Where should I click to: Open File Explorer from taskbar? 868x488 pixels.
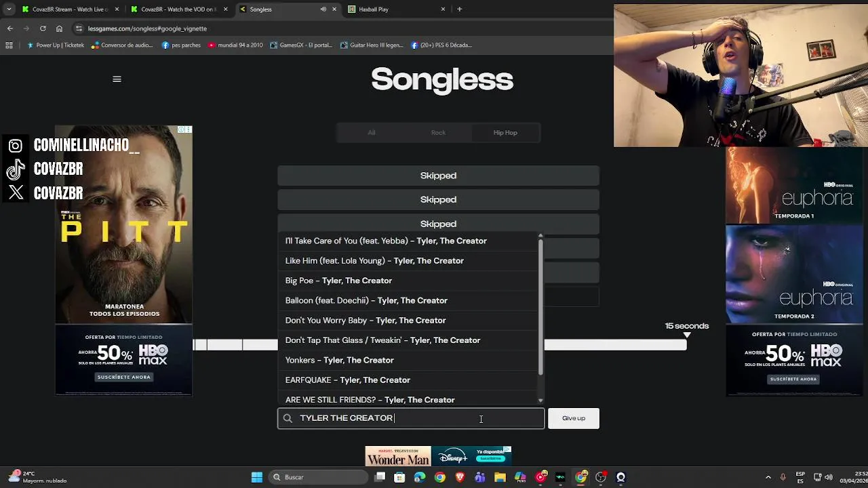[x=500, y=477]
